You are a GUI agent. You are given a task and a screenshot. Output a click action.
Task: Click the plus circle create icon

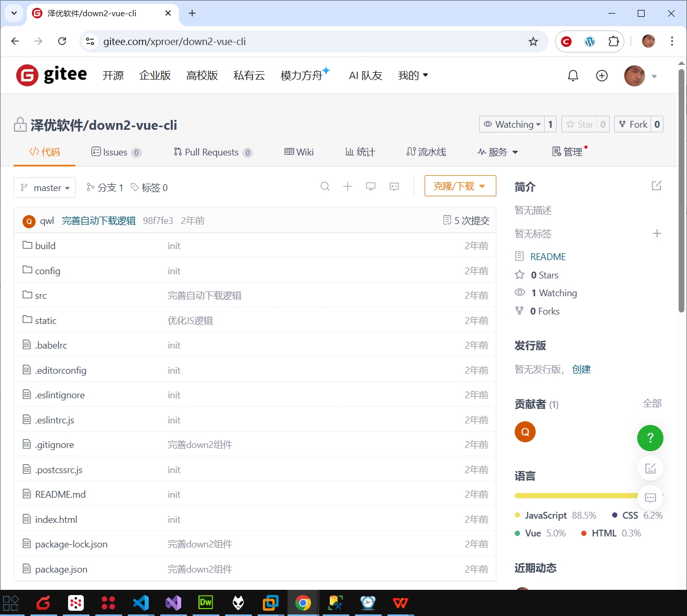click(602, 76)
